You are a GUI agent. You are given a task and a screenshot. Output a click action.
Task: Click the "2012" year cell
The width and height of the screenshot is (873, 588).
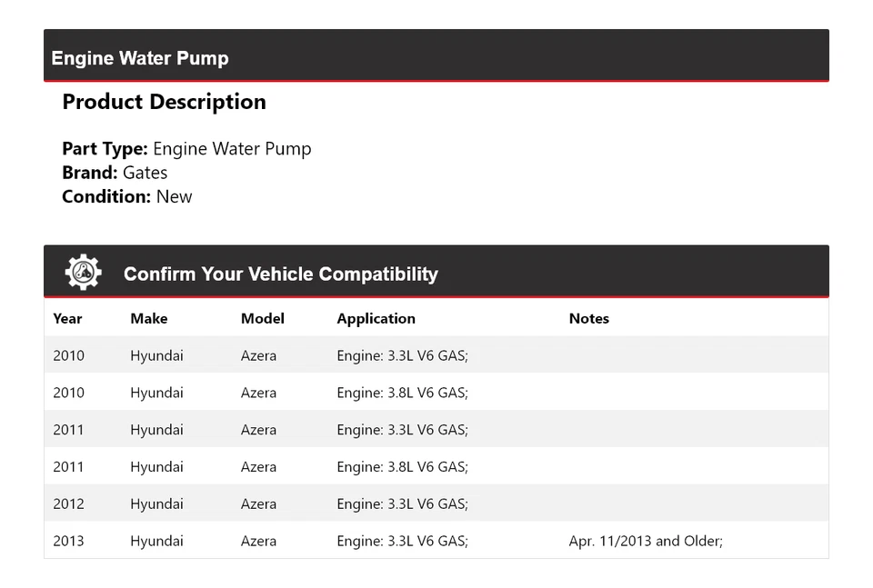(68, 504)
